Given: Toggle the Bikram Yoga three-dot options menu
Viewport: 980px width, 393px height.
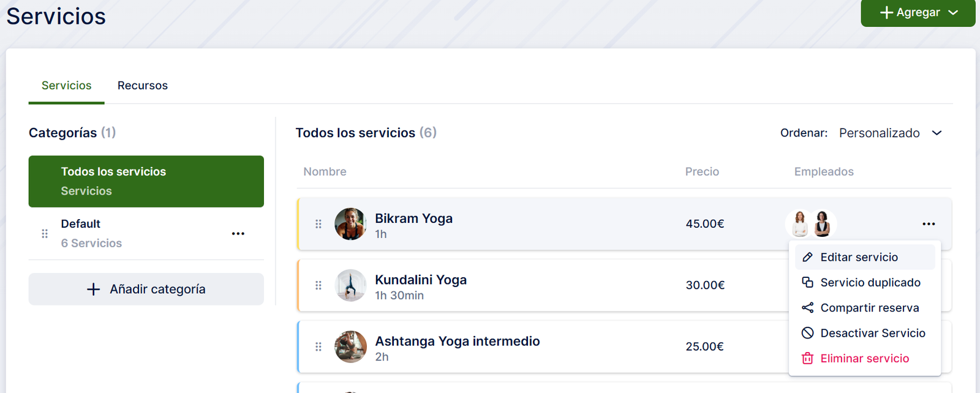Looking at the screenshot, I should point(929,224).
